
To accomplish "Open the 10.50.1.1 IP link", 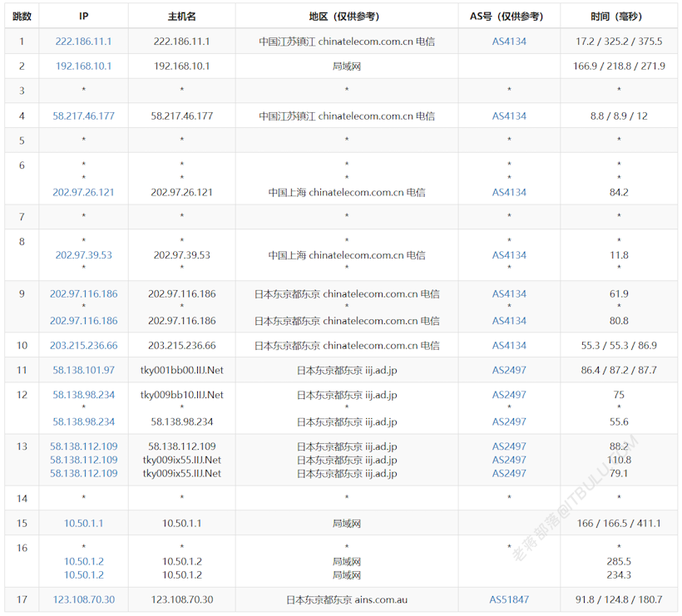I will point(83,523).
